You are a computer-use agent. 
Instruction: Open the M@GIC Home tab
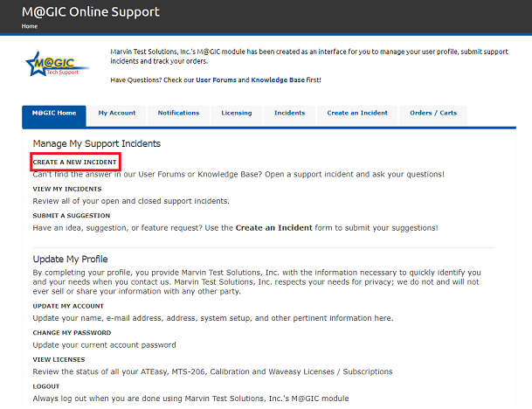pos(54,116)
